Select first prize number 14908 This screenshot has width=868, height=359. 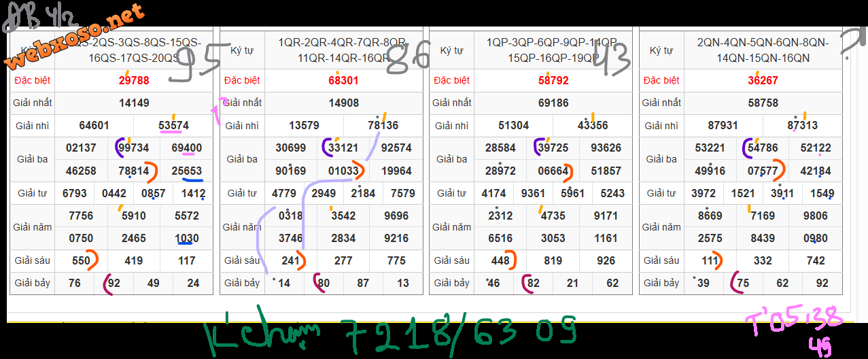(x=343, y=103)
